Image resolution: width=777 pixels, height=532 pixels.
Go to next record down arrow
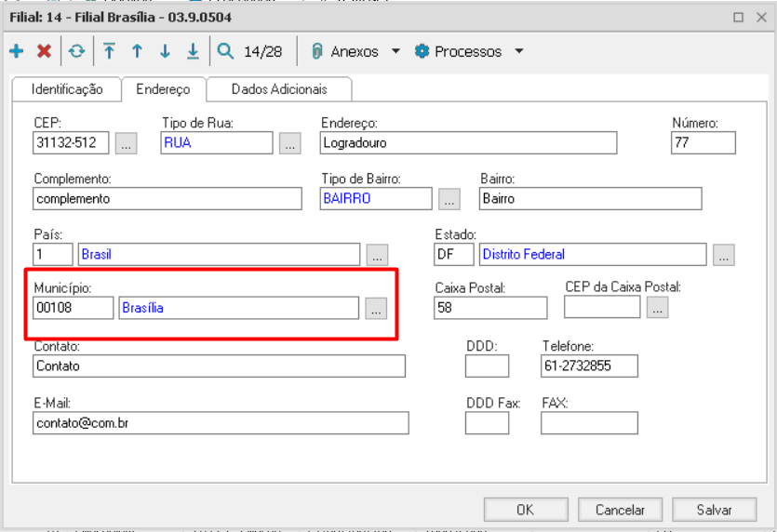(165, 51)
